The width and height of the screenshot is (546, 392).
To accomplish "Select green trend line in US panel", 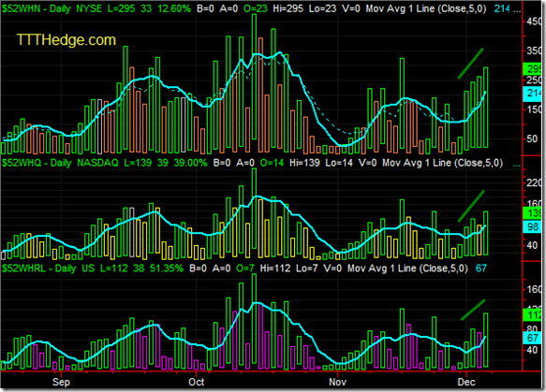I will pos(473,310).
